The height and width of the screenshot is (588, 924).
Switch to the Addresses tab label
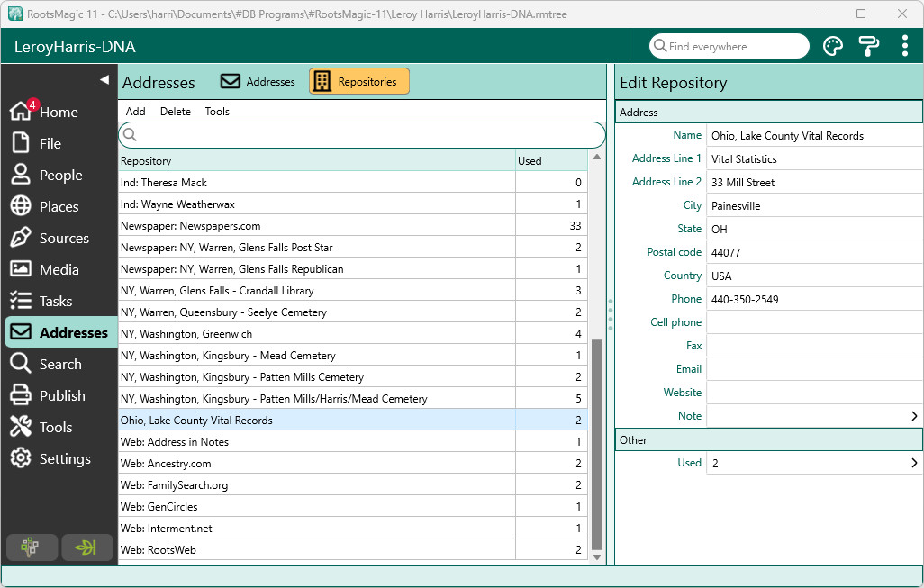pos(270,82)
